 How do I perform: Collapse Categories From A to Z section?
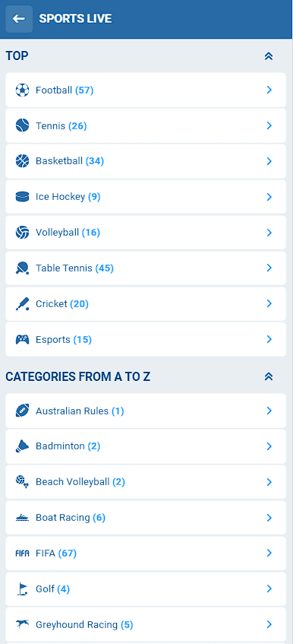pyautogui.click(x=269, y=376)
